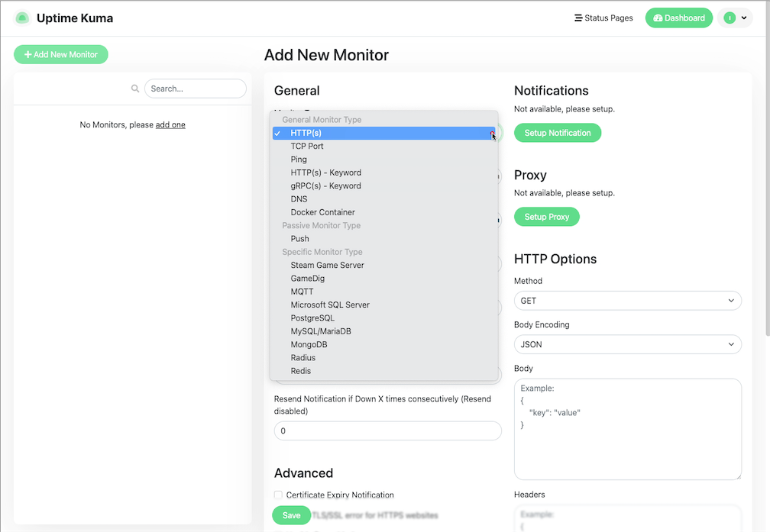Select Redis monitor type
This screenshot has width=770, height=532.
384,372
